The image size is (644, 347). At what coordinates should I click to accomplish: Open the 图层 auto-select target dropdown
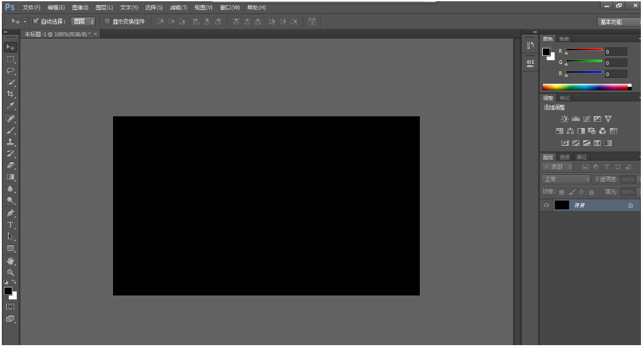pos(83,21)
